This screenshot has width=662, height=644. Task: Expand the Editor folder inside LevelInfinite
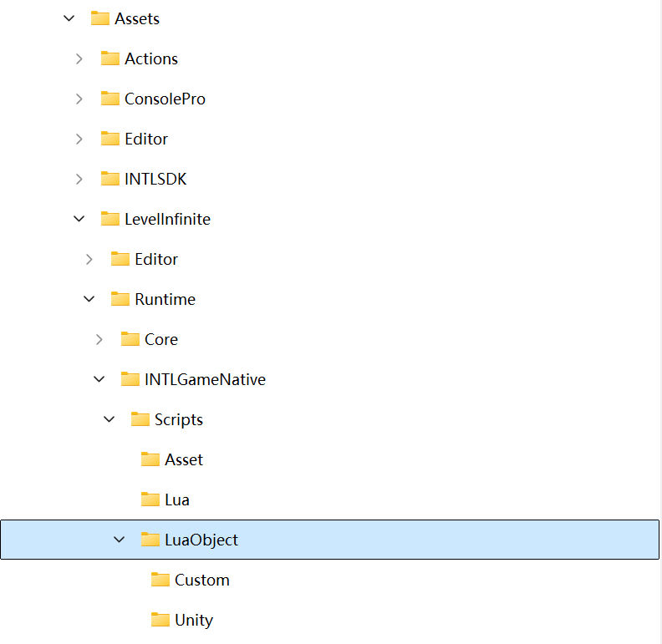89,259
